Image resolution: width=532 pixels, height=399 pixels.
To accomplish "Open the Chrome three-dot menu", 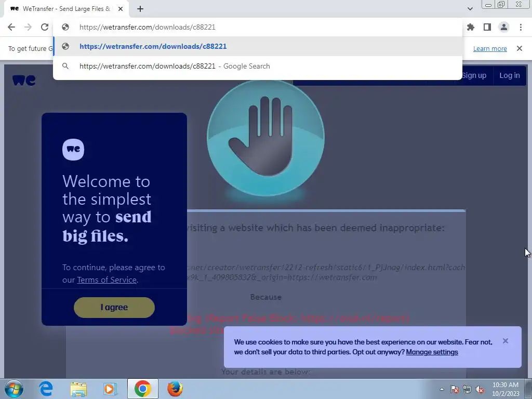I will point(521,27).
